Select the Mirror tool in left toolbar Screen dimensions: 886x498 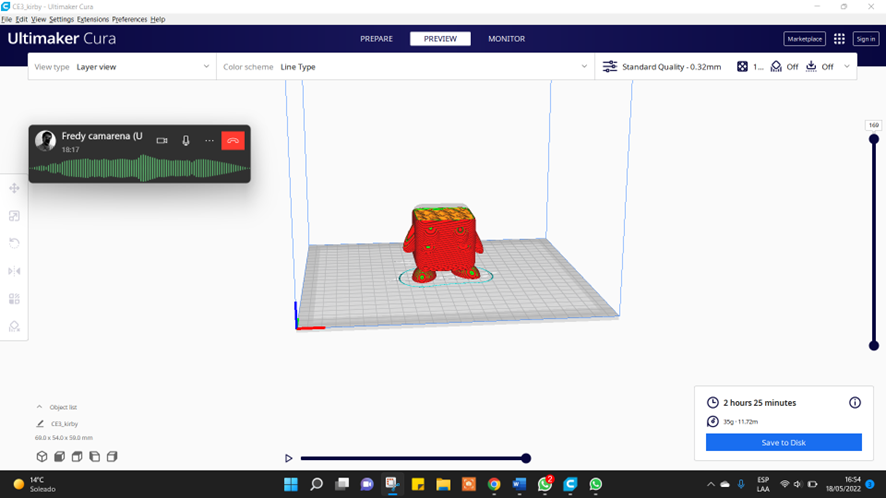tap(14, 271)
